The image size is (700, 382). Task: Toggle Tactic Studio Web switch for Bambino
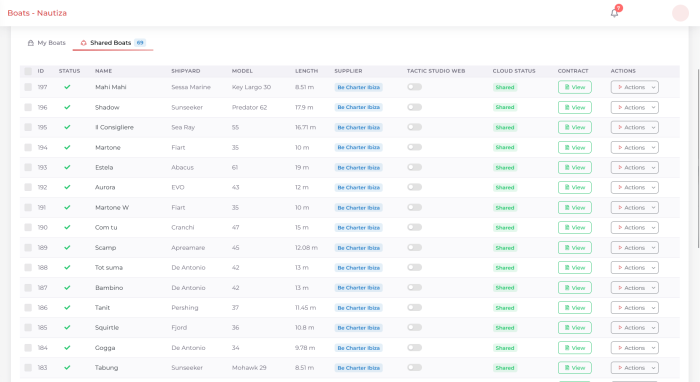pyautogui.click(x=414, y=287)
